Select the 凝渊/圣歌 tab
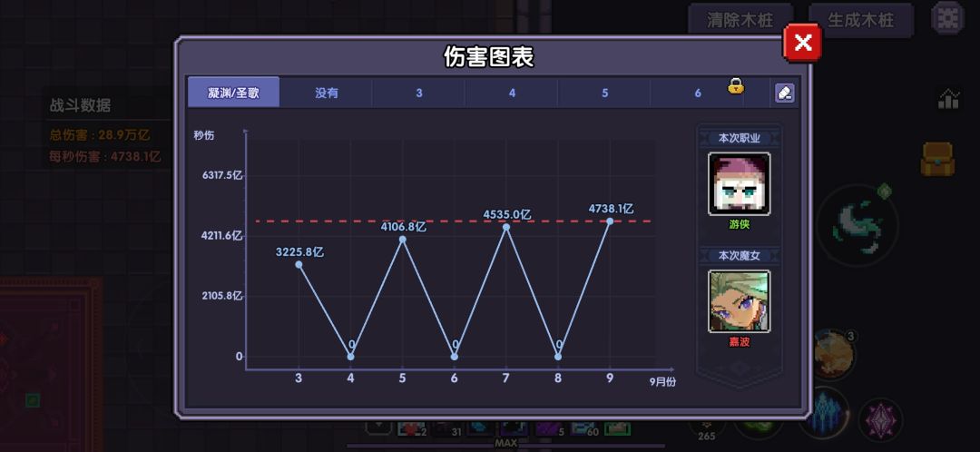Screen dimensions: 980x452 coord(234,93)
